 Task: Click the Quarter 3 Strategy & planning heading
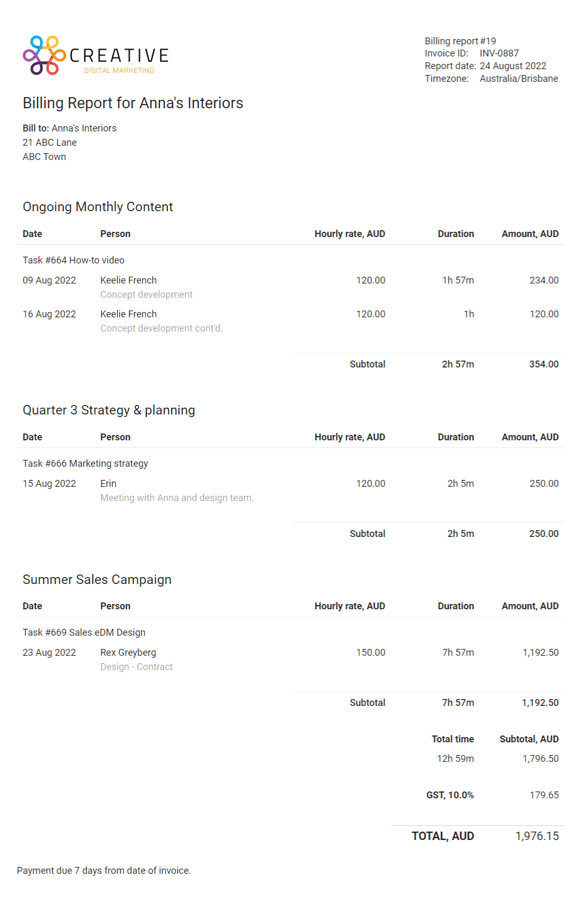point(109,410)
